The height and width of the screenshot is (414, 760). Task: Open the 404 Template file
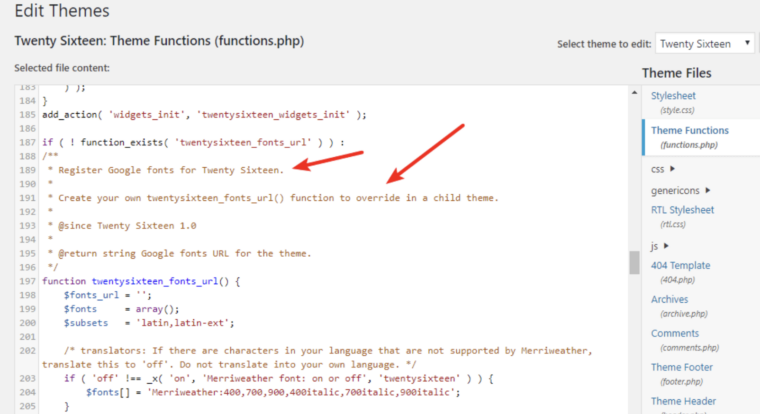coord(680,266)
